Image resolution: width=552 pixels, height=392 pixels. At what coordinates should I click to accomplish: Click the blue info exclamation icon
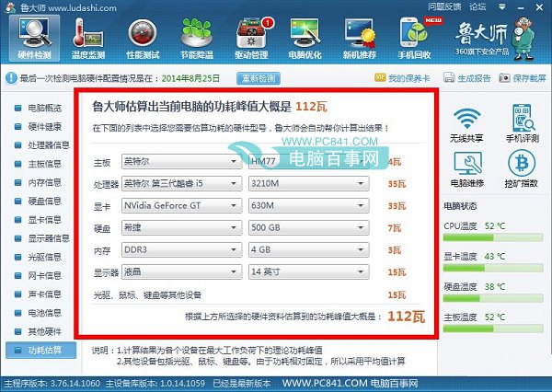(11, 77)
